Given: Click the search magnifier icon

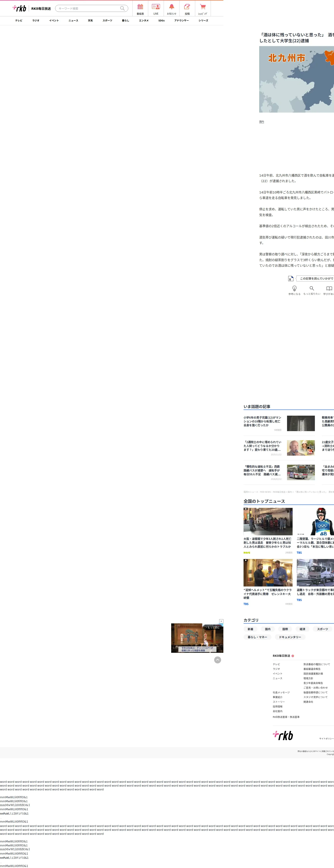Looking at the screenshot, I should (x=122, y=8).
